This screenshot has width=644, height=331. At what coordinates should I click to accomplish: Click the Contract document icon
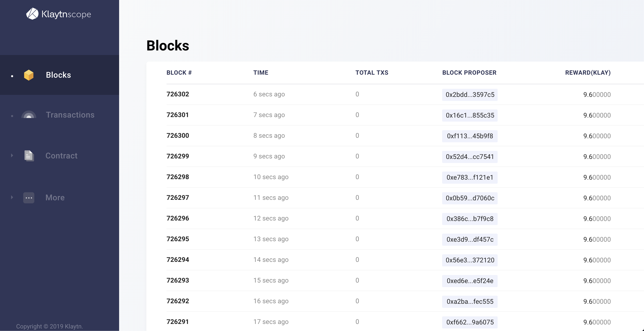click(x=29, y=156)
